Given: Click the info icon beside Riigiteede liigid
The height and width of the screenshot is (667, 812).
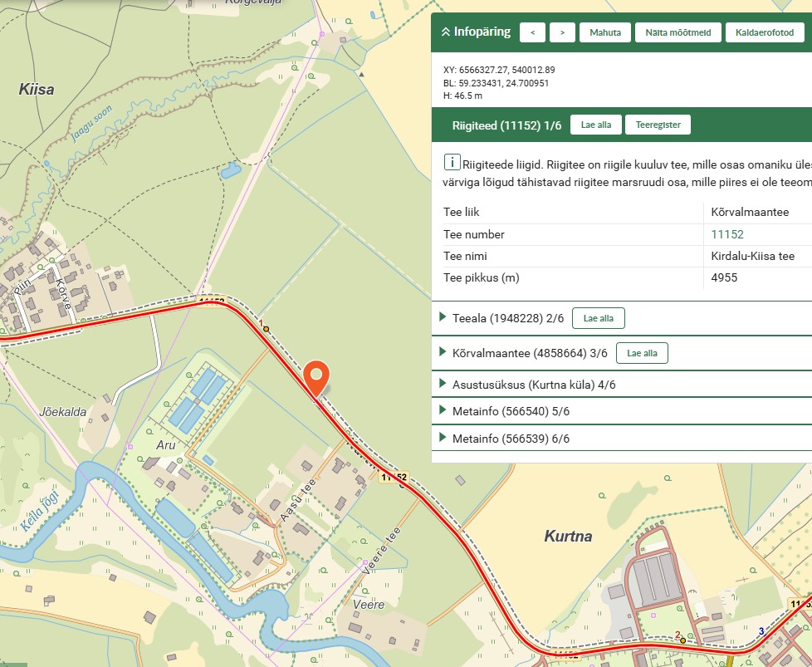Looking at the screenshot, I should pos(452,162).
